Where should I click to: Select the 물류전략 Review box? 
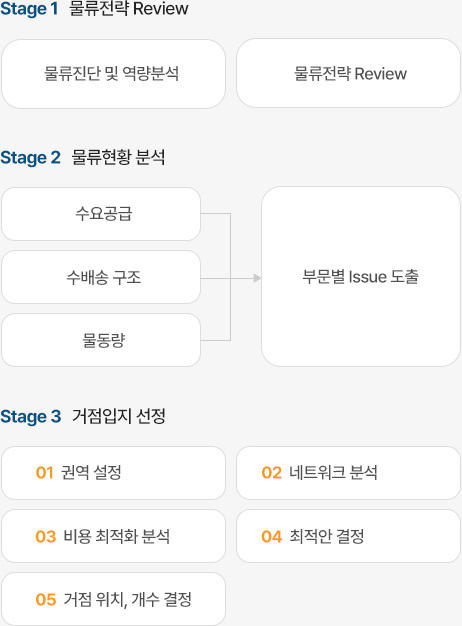(348, 73)
